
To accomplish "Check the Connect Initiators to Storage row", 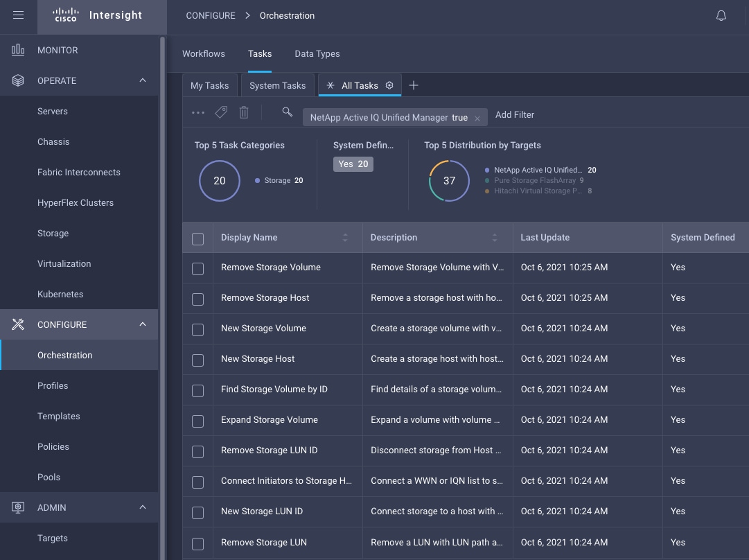I will (x=197, y=482).
